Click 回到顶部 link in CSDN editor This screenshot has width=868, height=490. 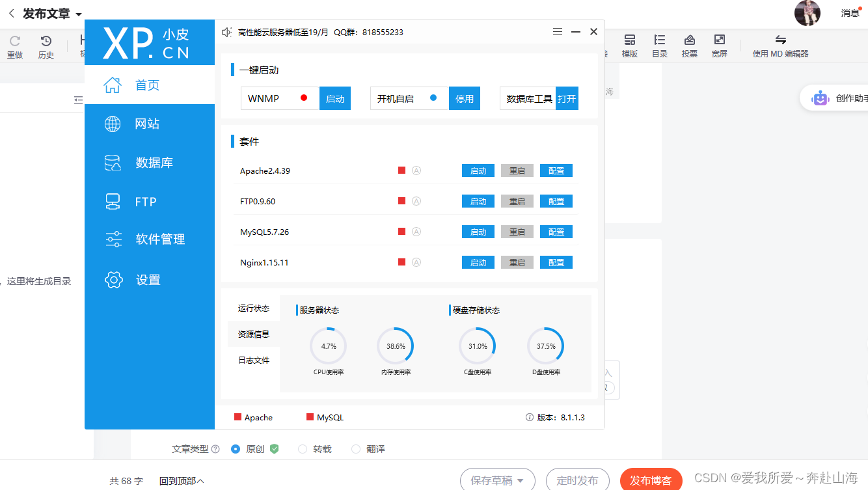tap(182, 481)
